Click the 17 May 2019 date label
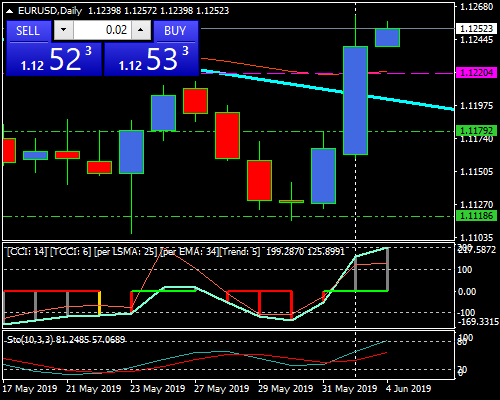This screenshot has height=400, width=500. click(30, 389)
